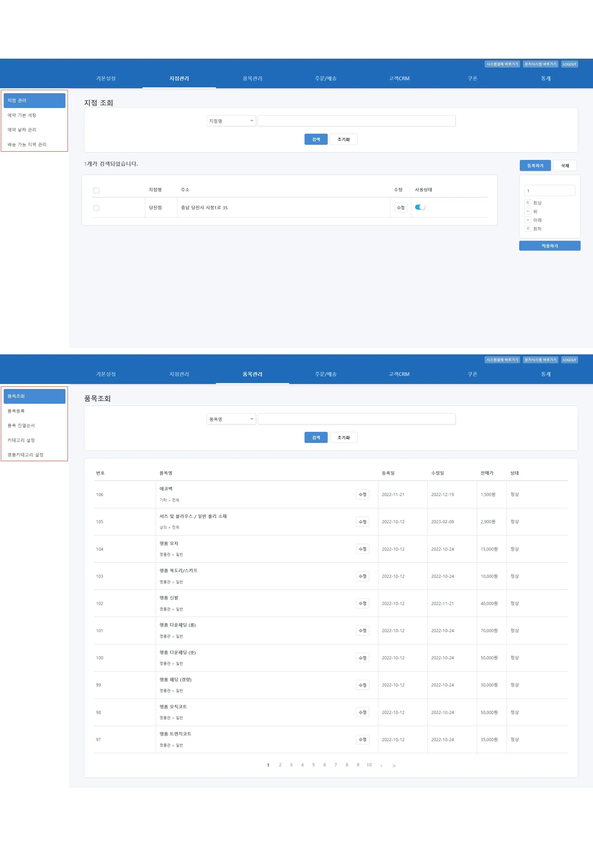Open the 쿠폰 tab on the 지점 조회 page
Viewport: 593px width, 868px height.
pyautogui.click(x=472, y=78)
